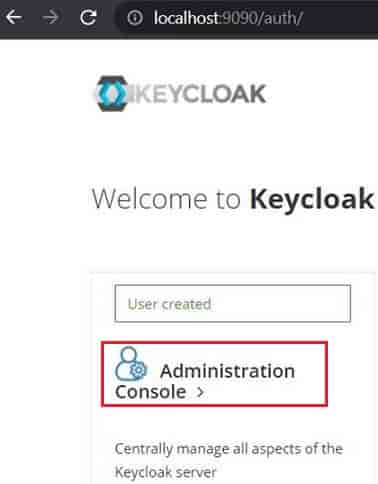Click the browser forward arrow

click(51, 17)
